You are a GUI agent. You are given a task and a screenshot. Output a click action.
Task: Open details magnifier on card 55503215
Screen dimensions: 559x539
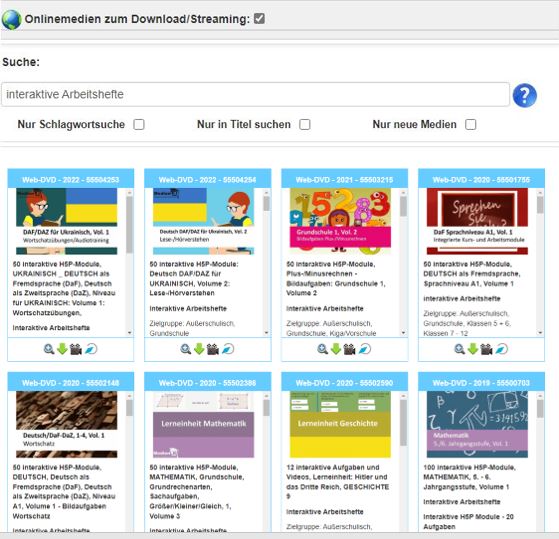(323, 349)
